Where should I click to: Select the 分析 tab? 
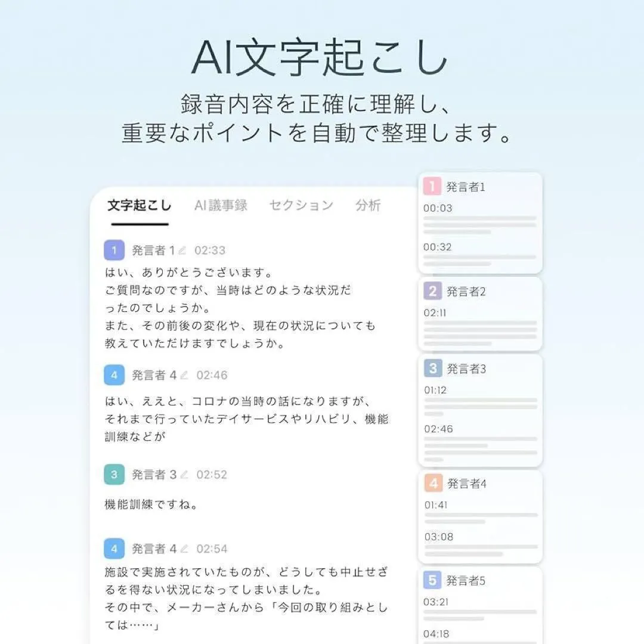(x=368, y=205)
